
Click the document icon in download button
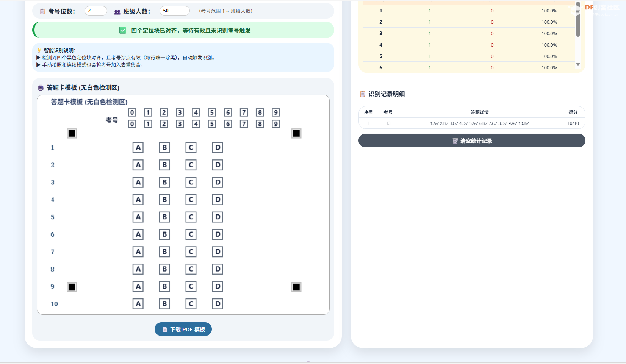[x=165, y=330]
